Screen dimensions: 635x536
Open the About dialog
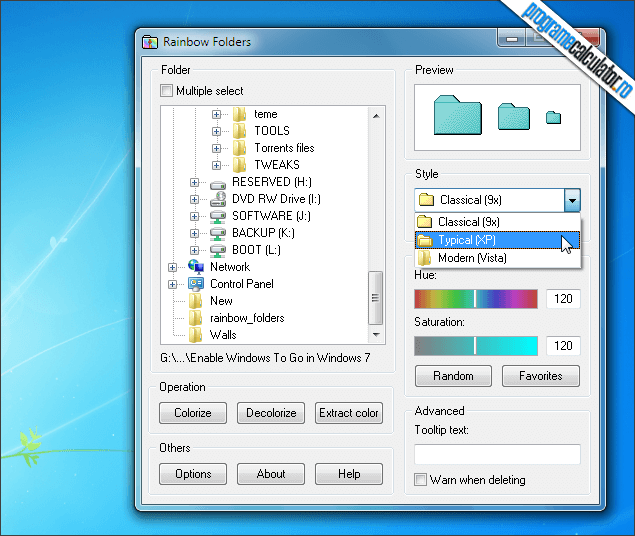(x=271, y=474)
